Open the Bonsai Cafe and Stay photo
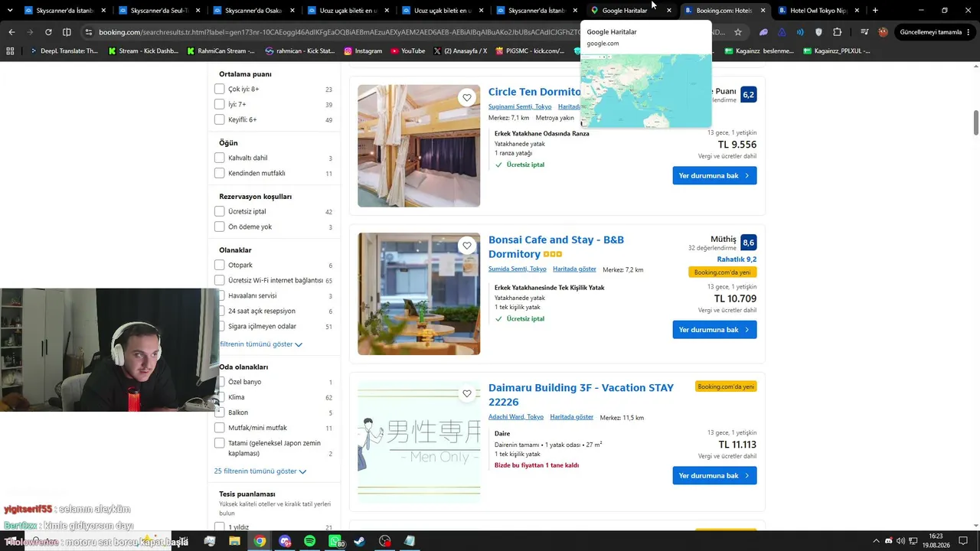 pos(419,294)
